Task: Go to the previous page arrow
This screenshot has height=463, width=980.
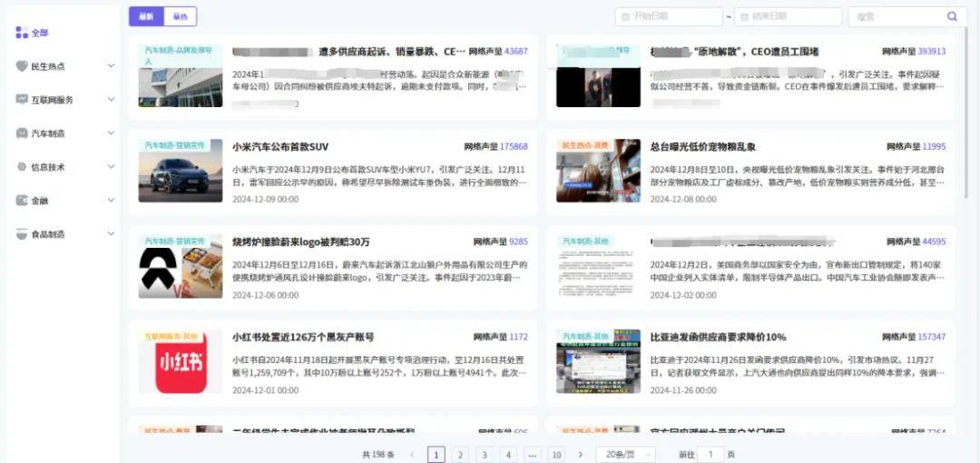Action: click(412, 455)
